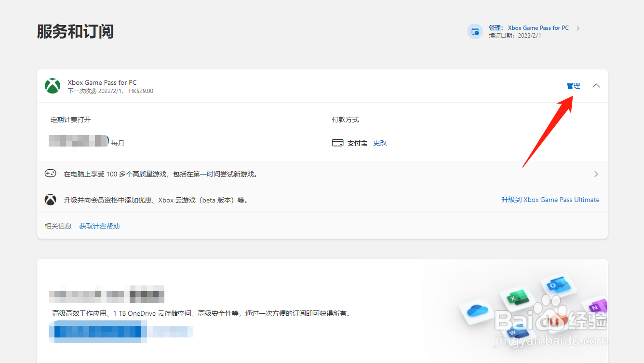
Task: Click the 付款方式 label
Action: tap(345, 120)
